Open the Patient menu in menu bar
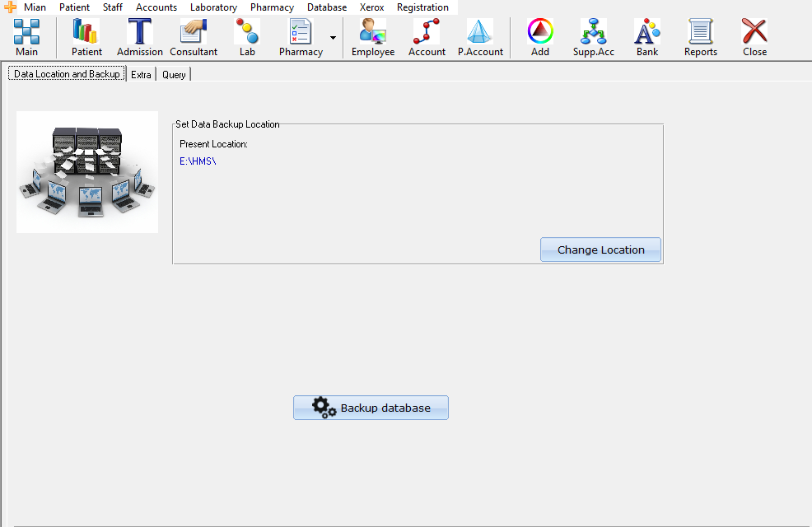The image size is (812, 527). tap(75, 7)
